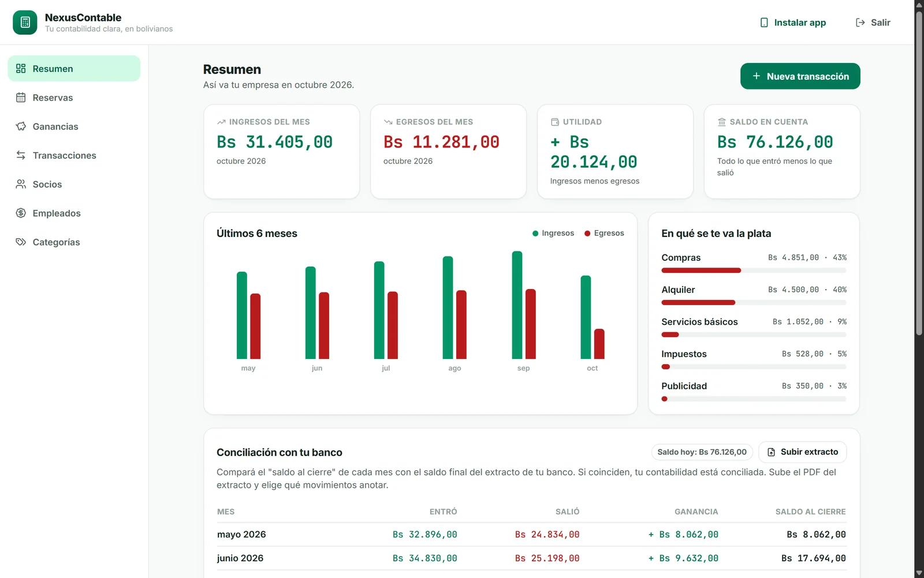Click the Instalar app button
924x578 pixels.
coord(792,23)
